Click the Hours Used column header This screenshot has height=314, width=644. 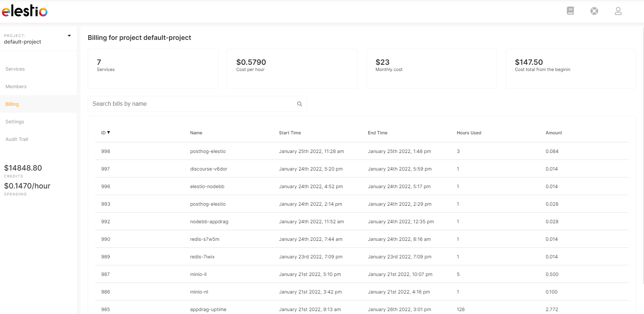pyautogui.click(x=469, y=133)
